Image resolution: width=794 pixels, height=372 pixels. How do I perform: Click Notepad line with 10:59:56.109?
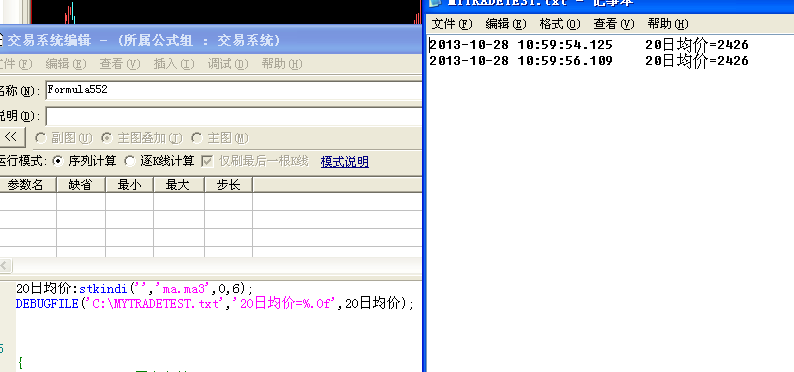click(x=589, y=61)
